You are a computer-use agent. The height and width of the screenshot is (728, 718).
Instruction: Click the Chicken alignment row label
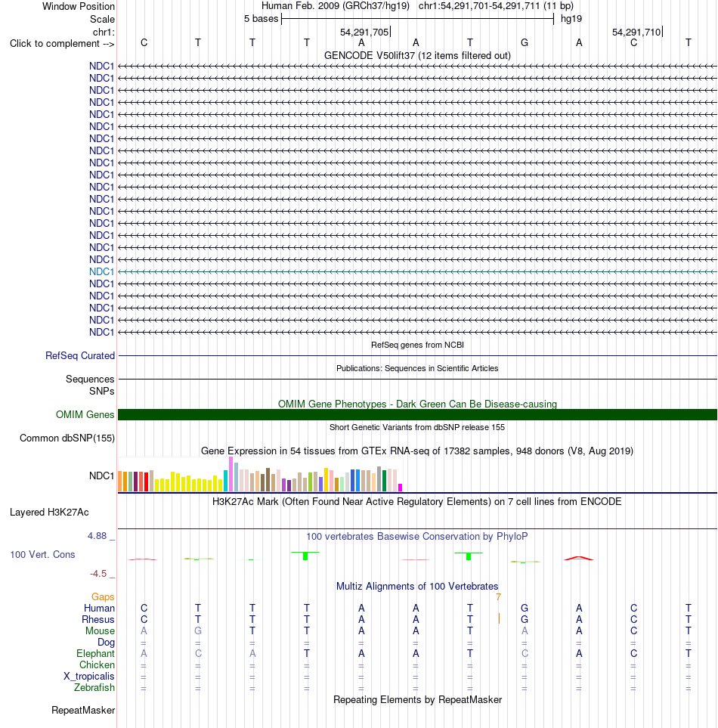coord(97,664)
